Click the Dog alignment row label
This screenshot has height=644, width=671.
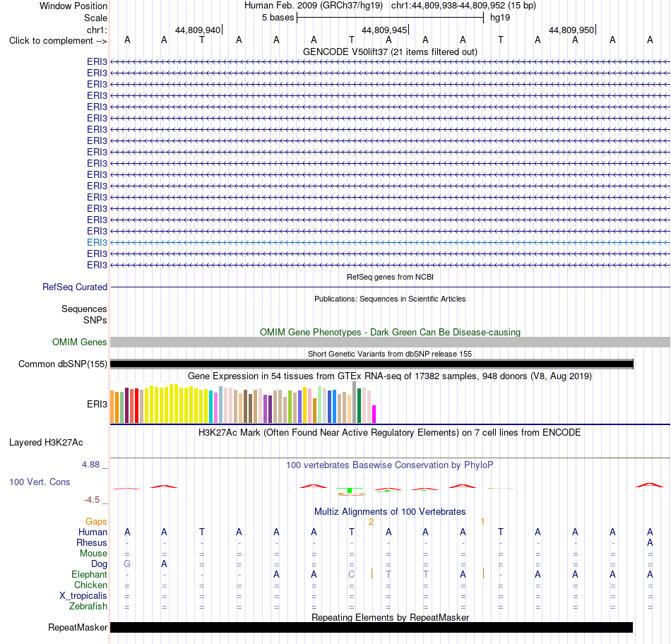99,564
